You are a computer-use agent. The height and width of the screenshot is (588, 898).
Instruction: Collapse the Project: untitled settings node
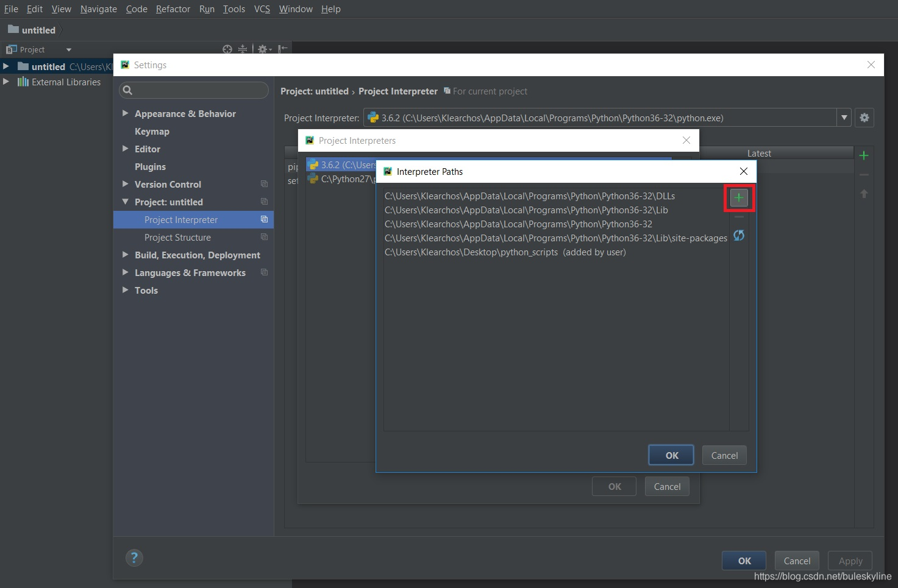pos(126,202)
